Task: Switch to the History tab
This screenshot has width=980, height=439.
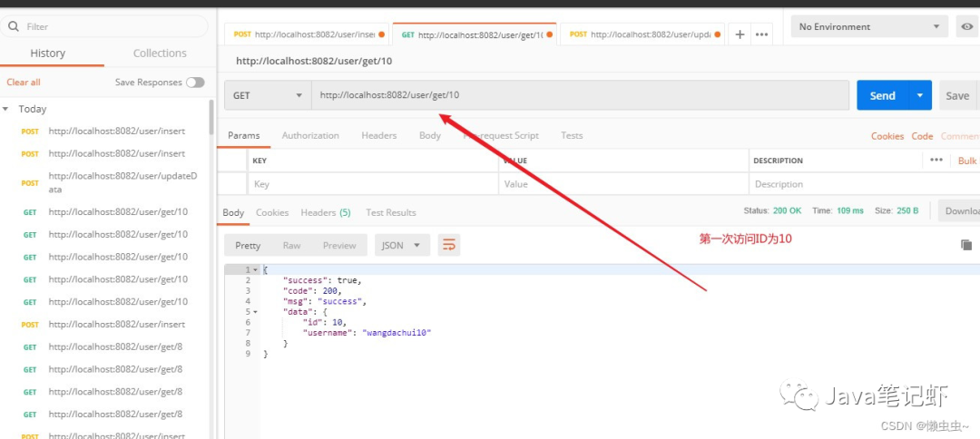Action: point(47,54)
